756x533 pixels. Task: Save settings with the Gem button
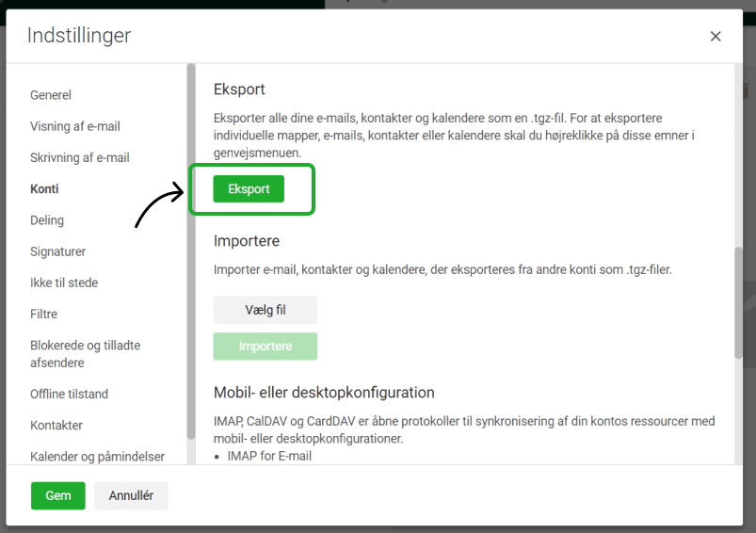58,495
